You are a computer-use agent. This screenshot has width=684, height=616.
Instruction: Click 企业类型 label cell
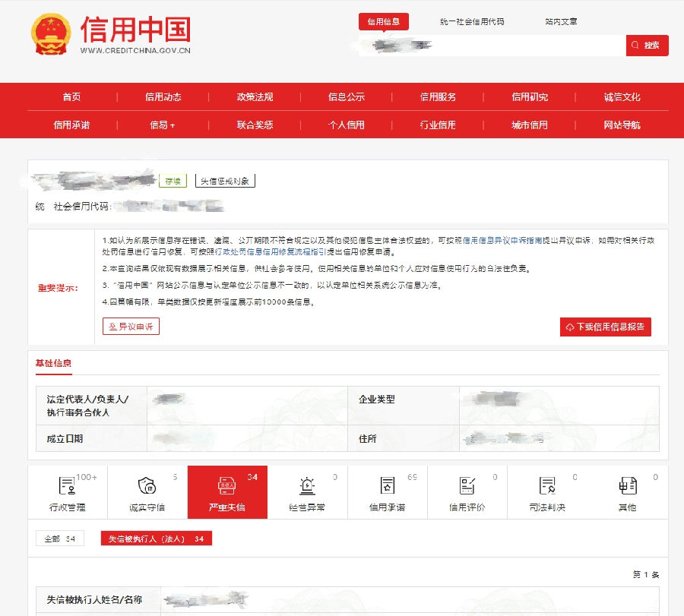[404, 406]
